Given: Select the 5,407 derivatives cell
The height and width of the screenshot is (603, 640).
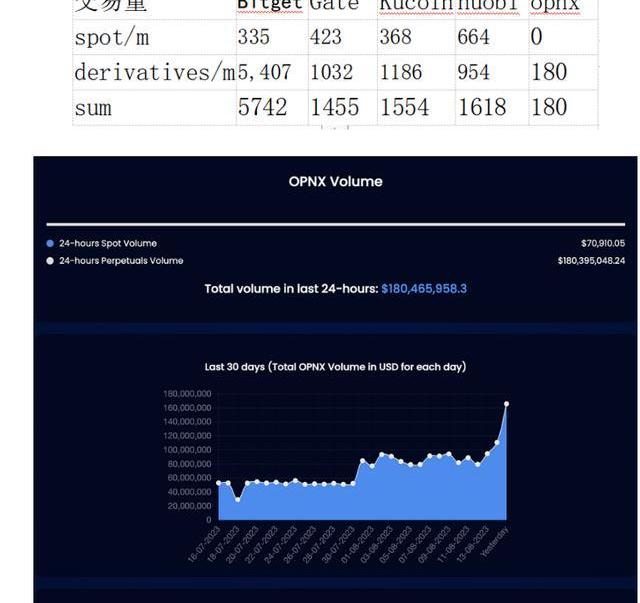Looking at the screenshot, I should pos(265,72).
